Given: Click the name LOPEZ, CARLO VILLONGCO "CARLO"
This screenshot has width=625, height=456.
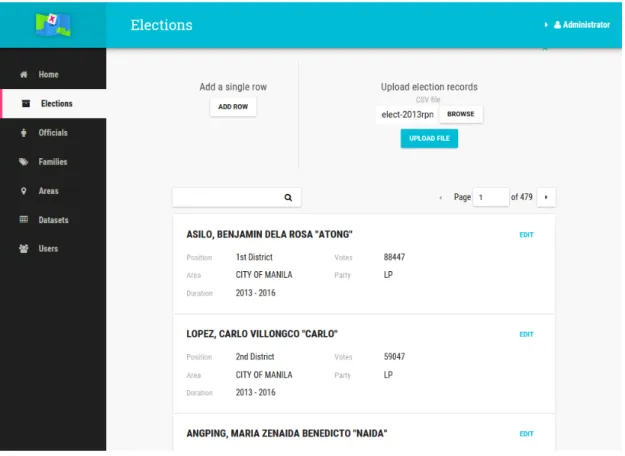Looking at the screenshot, I should (x=262, y=334).
